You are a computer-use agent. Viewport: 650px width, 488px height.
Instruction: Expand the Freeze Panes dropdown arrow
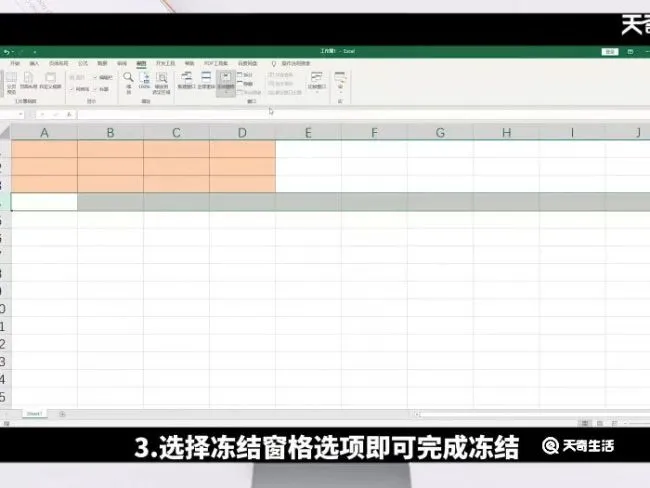pyautogui.click(x=226, y=92)
